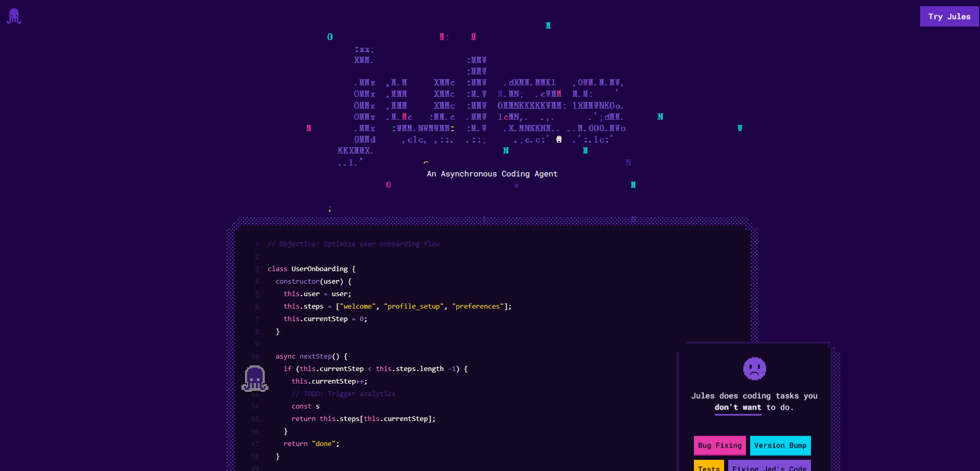Click the 'const s' line being typed
Viewport: 980px width, 471px height.
tap(305, 406)
